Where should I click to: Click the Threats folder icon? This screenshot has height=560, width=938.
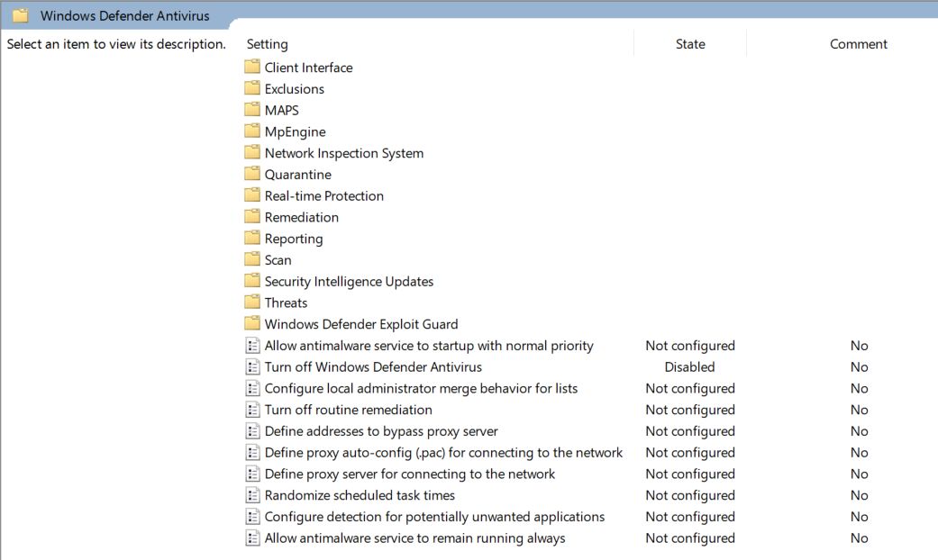click(252, 302)
